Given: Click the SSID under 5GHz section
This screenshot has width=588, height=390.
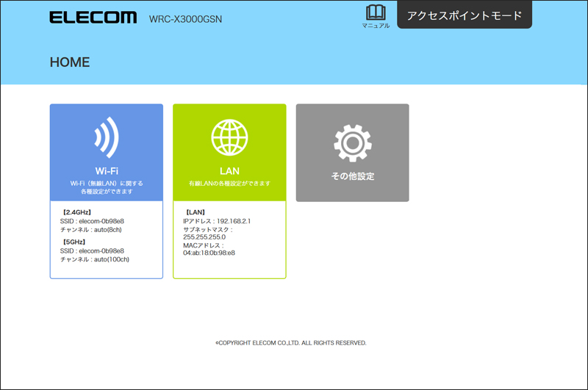Looking at the screenshot, I should point(92,250).
